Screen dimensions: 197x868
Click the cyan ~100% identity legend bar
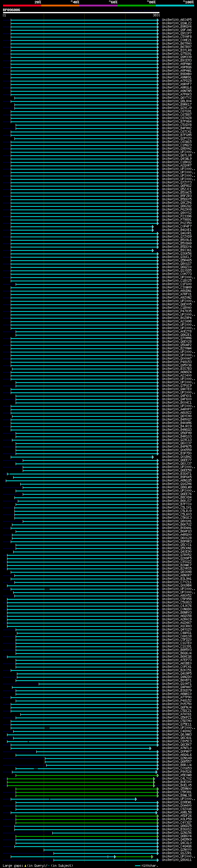(x=175, y=6)
